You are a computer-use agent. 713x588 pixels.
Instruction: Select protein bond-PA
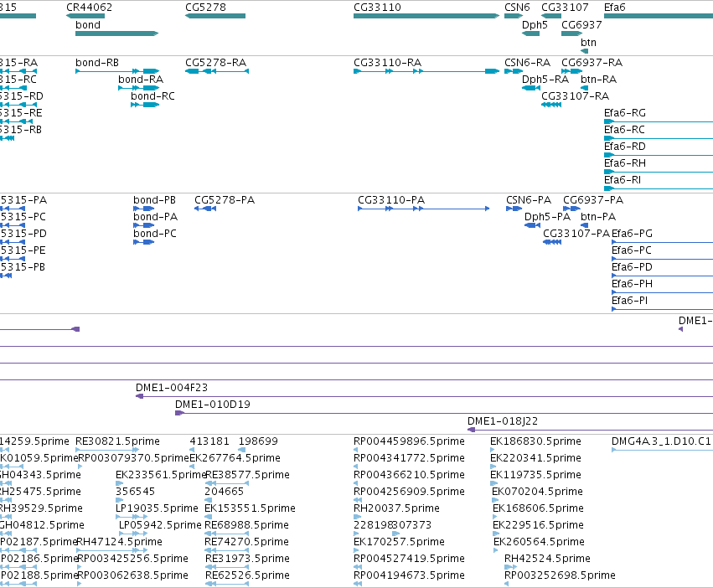(x=144, y=225)
